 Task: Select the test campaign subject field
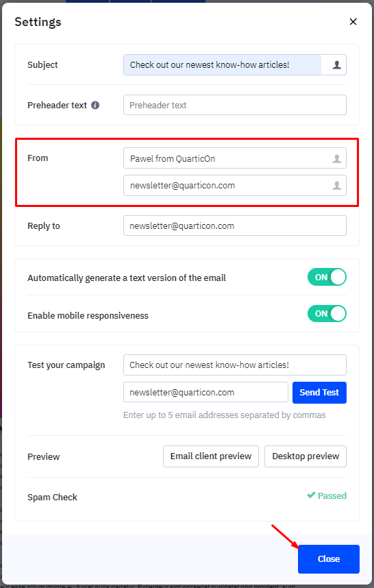click(235, 365)
